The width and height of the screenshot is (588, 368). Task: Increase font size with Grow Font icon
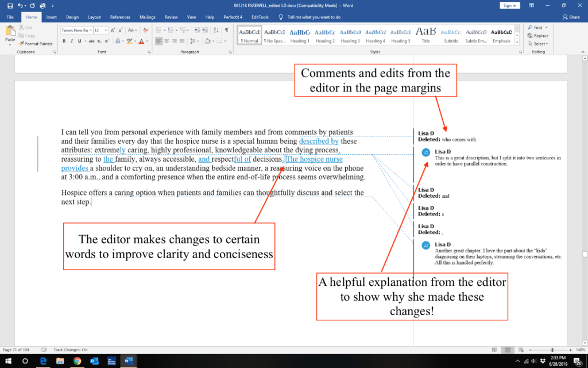(113, 30)
